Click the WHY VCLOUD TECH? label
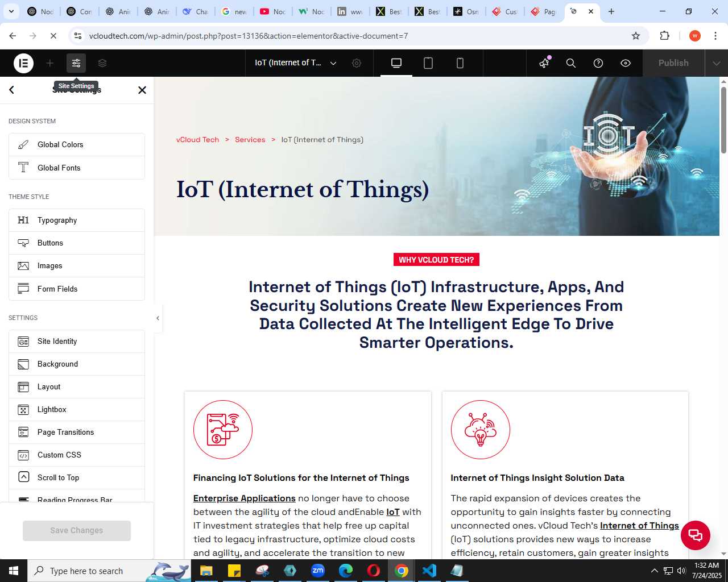728x582 pixels. pos(436,260)
